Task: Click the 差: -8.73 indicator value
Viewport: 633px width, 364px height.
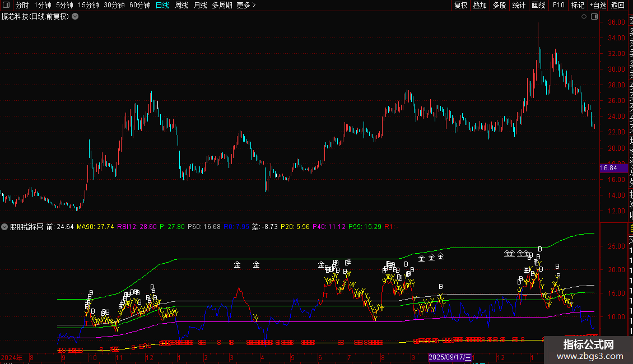Action: [265, 227]
